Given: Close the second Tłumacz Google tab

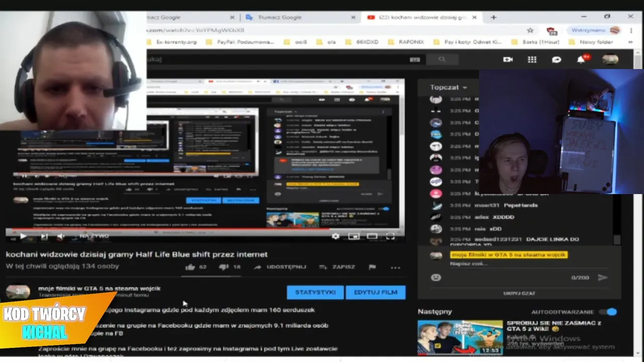Looking at the screenshot, I should pos(353,17).
